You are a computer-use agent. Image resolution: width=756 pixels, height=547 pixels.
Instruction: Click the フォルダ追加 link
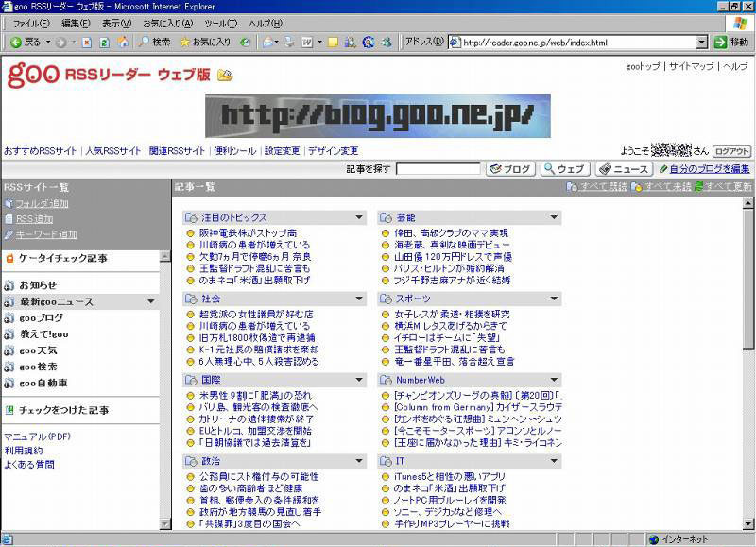coord(43,204)
